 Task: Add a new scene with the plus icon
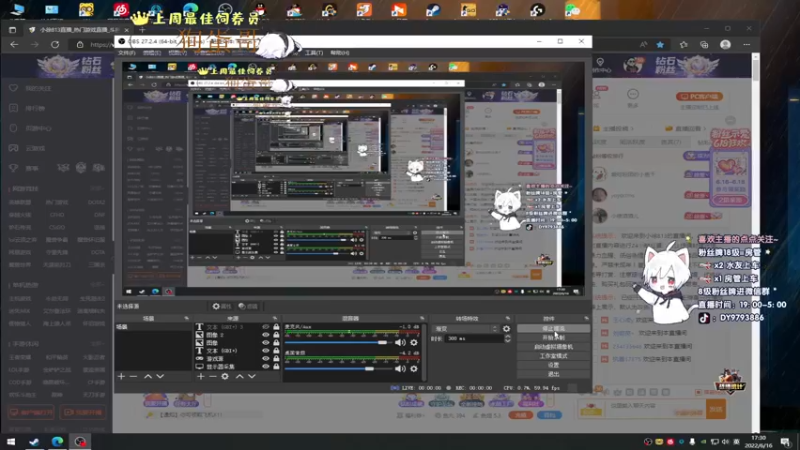[x=121, y=377]
